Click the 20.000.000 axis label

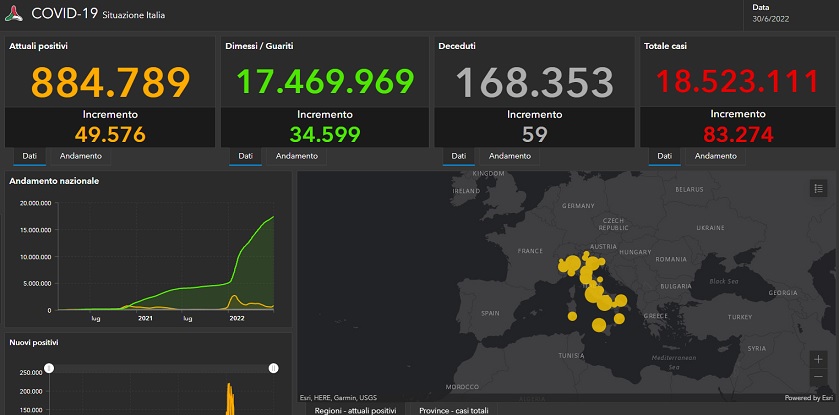35,203
